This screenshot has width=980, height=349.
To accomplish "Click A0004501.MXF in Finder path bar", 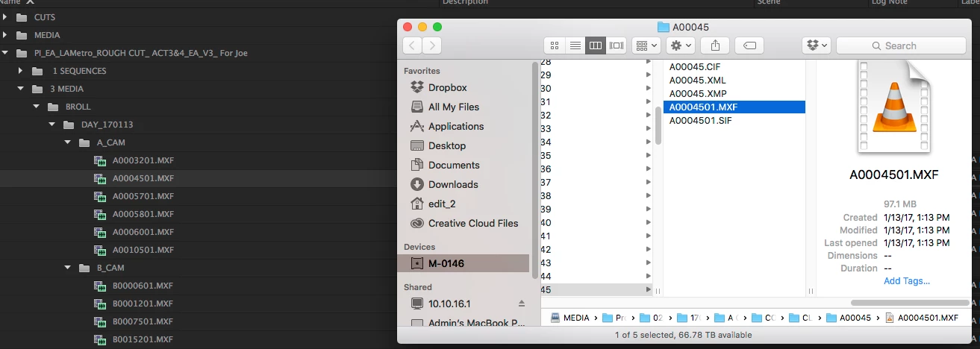I will [922, 318].
